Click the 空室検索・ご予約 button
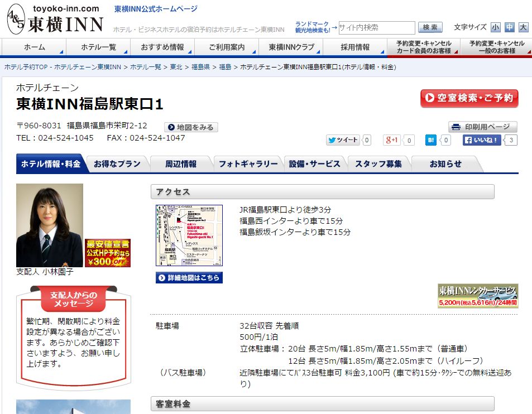 tap(469, 98)
